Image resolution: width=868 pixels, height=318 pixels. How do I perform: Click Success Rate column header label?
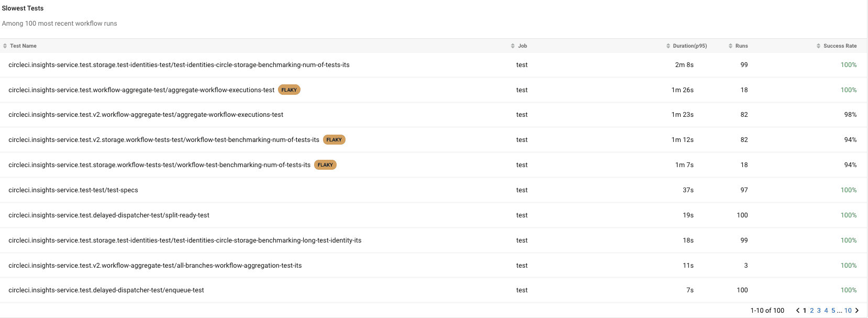(840, 46)
